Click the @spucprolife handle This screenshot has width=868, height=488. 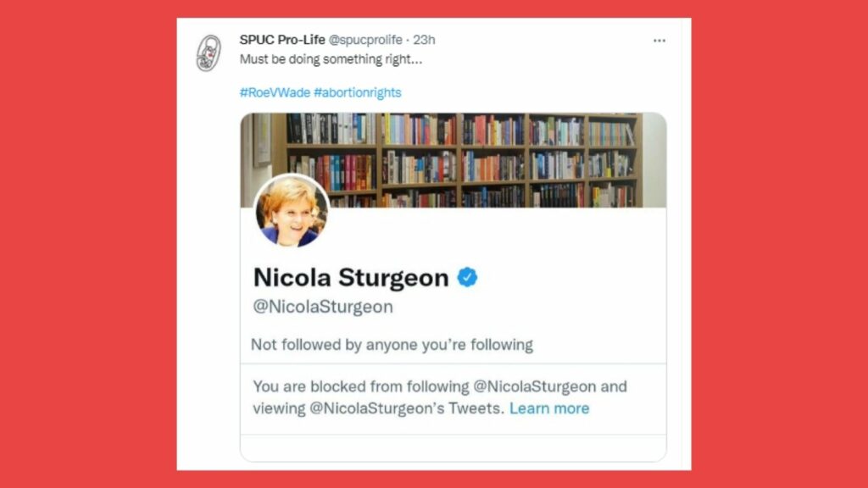tap(365, 40)
